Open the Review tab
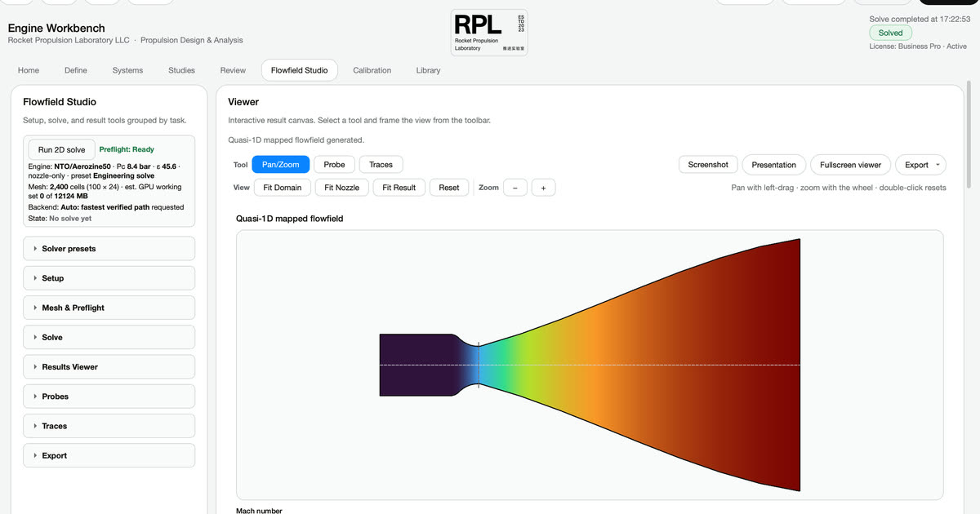This screenshot has width=980, height=514. 233,70
